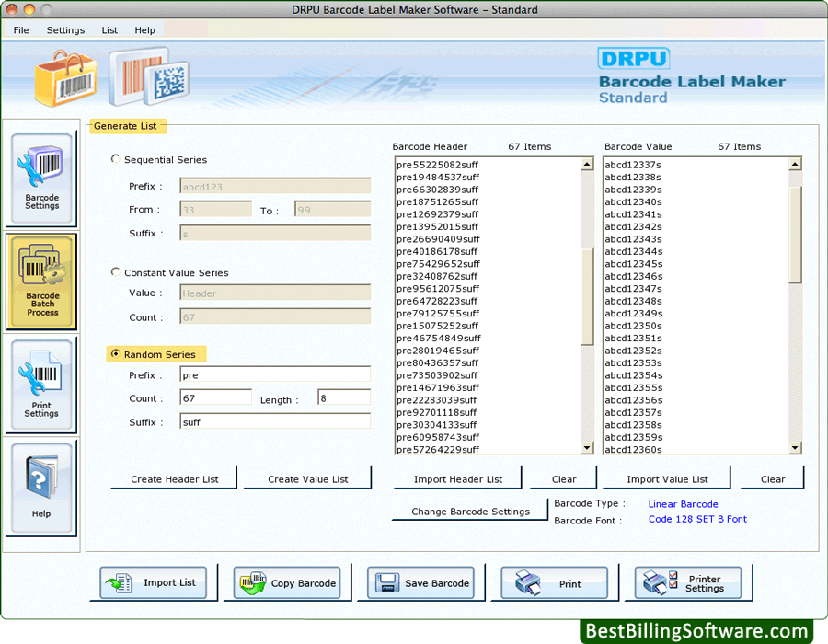828x644 pixels.
Task: Click the Print printer icon
Action: click(x=527, y=582)
